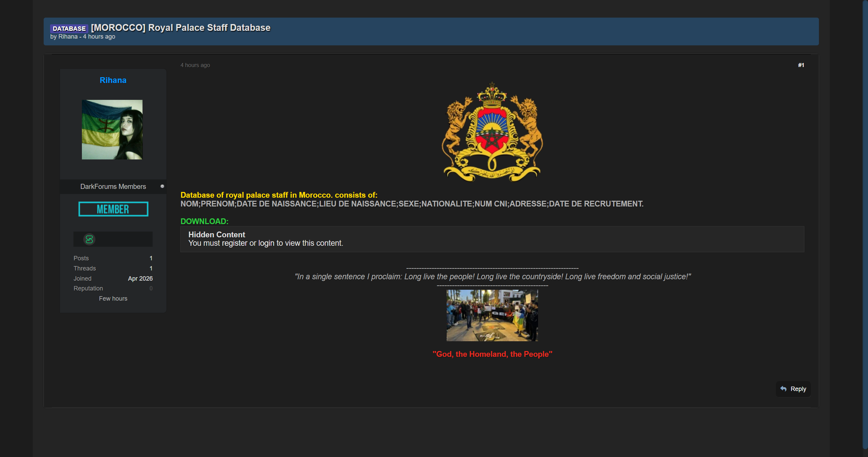Open Rihana's profile username link
868x457 pixels.
point(113,80)
